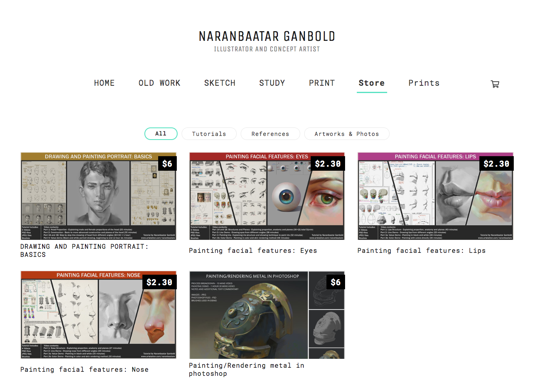Select the All filter pill
Image resolution: width=534 pixels, height=392 pixels.
tap(161, 133)
